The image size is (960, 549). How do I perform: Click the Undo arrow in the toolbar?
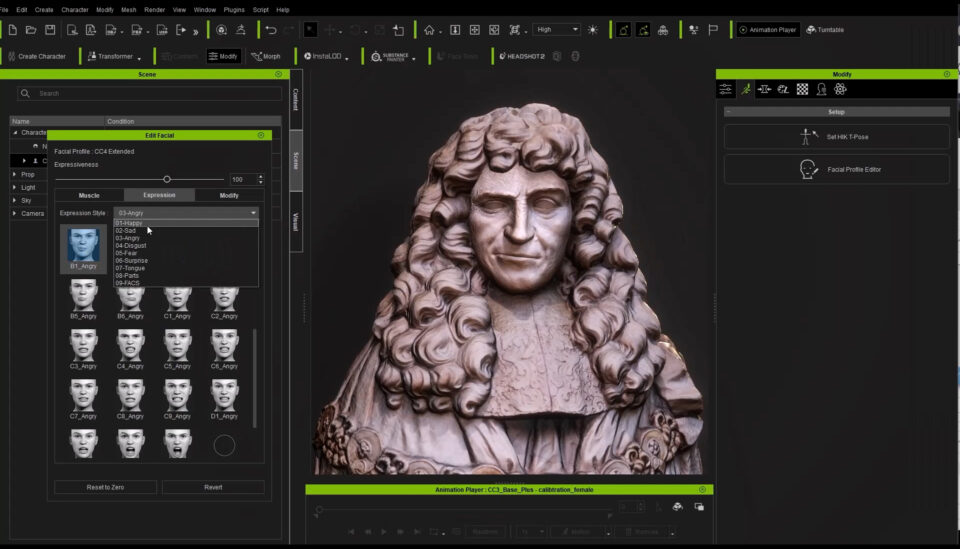point(270,30)
